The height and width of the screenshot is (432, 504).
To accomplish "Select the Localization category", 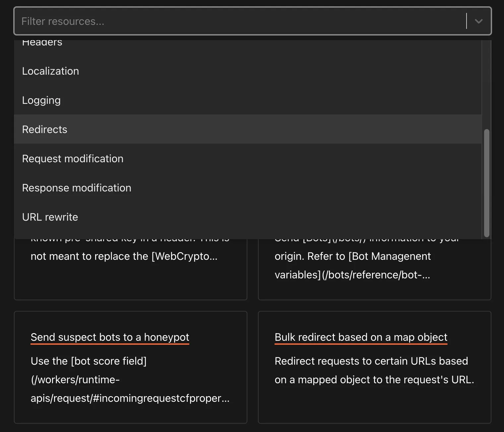I will 50,71.
